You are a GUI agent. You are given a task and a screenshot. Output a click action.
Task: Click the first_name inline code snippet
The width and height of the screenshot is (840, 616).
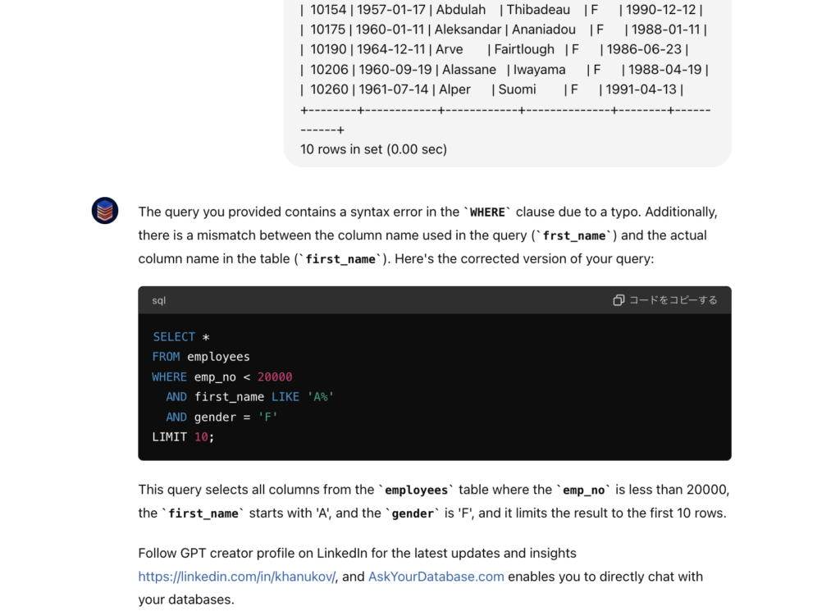[x=341, y=258]
